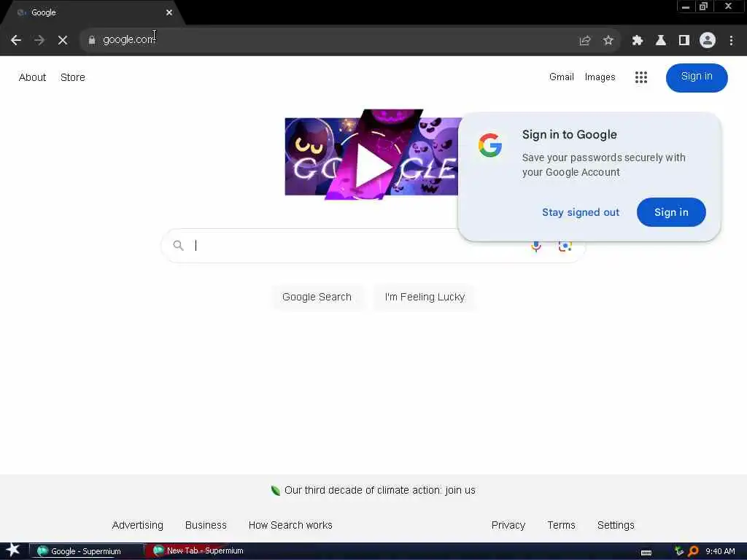
Task: Click Sign in inside the popup
Action: (x=671, y=212)
